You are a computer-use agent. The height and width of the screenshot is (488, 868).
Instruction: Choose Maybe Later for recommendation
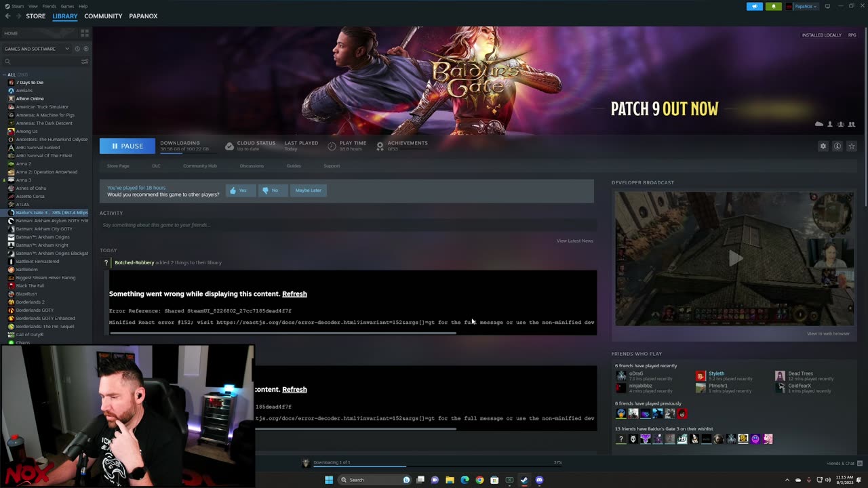(x=308, y=190)
